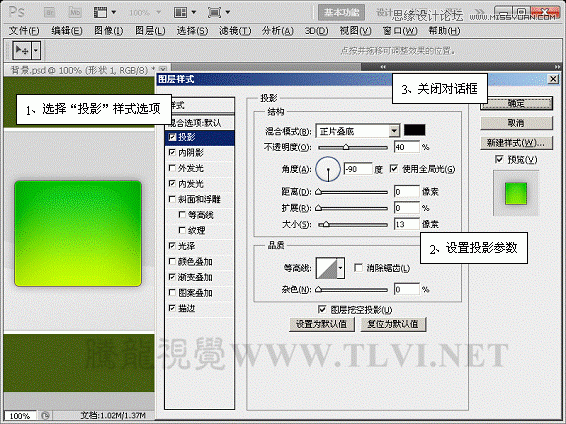Screen dimensions: 566x424
Task: Click the 距离 distance slider
Action: click(x=353, y=192)
